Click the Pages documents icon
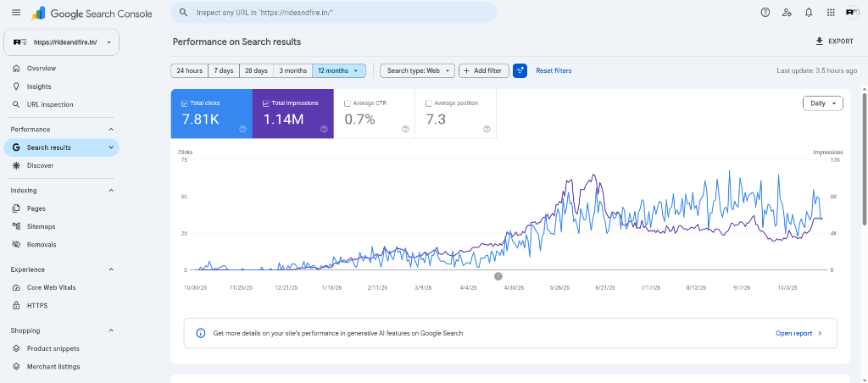This screenshot has width=868, height=383. coord(16,208)
